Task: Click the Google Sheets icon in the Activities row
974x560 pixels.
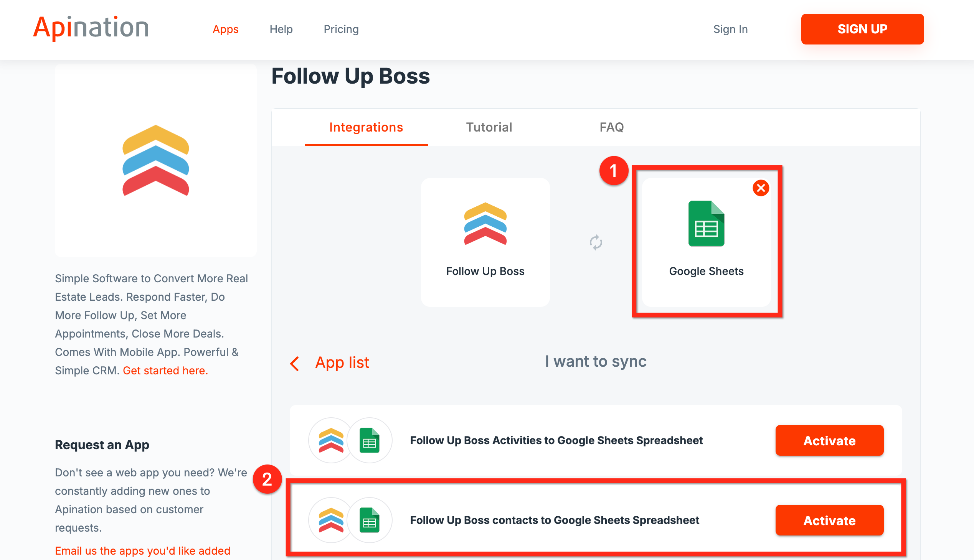Action: 370,440
